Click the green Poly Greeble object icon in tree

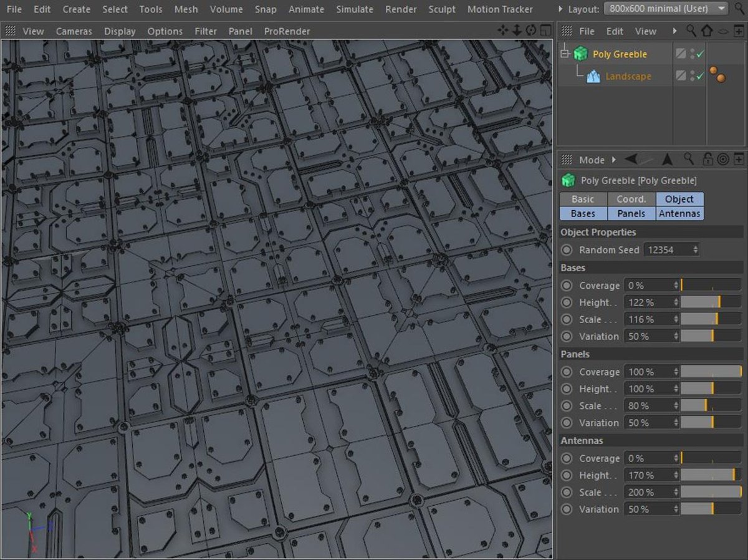(x=581, y=54)
